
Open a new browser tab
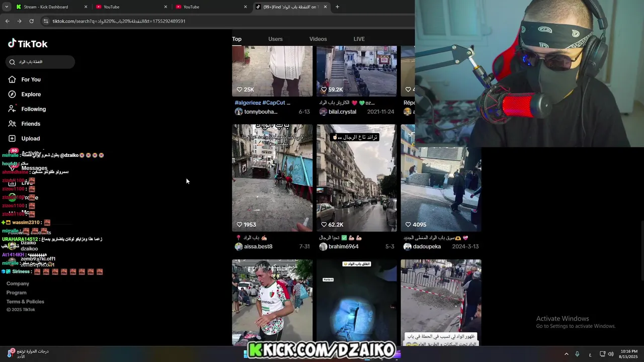tap(337, 7)
